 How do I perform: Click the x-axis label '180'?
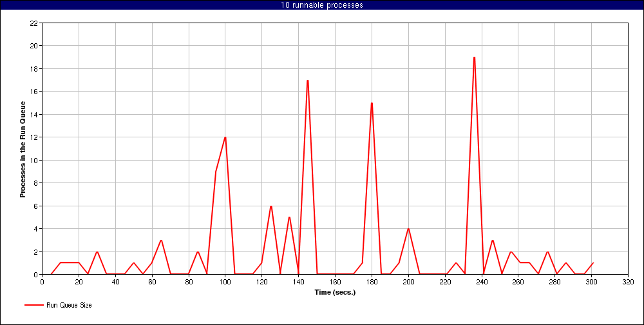[x=372, y=282]
